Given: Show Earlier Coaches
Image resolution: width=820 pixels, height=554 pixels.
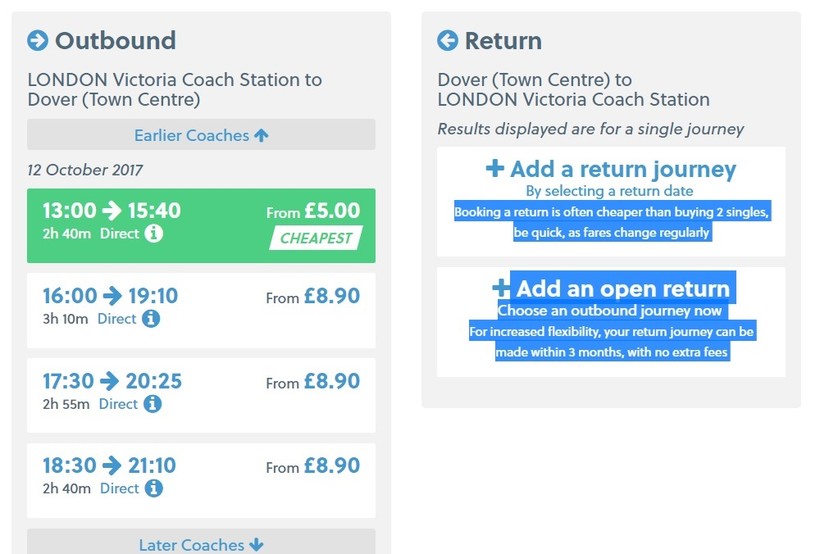Looking at the screenshot, I should (x=201, y=135).
